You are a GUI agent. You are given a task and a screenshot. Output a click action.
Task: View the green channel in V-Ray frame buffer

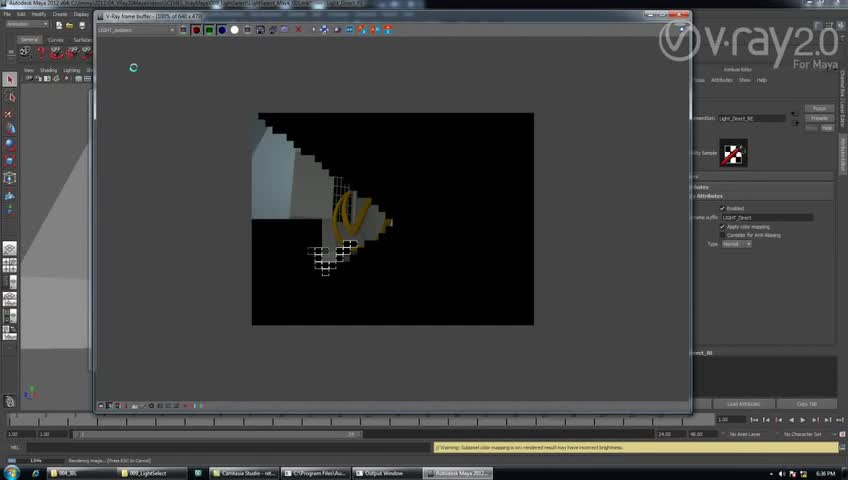click(x=209, y=30)
